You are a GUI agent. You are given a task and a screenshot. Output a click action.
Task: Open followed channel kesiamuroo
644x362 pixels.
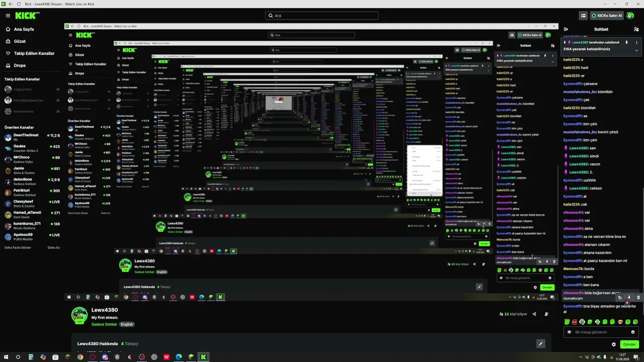point(32,111)
